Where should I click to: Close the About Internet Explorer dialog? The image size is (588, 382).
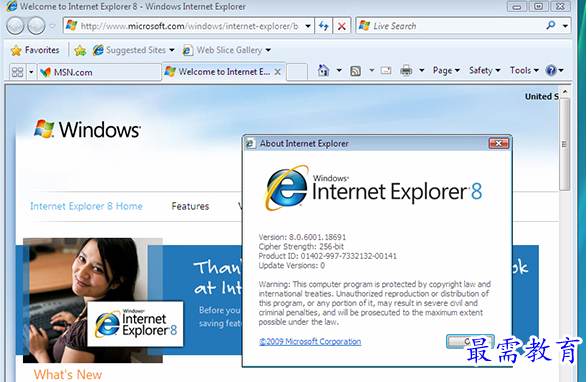click(498, 143)
